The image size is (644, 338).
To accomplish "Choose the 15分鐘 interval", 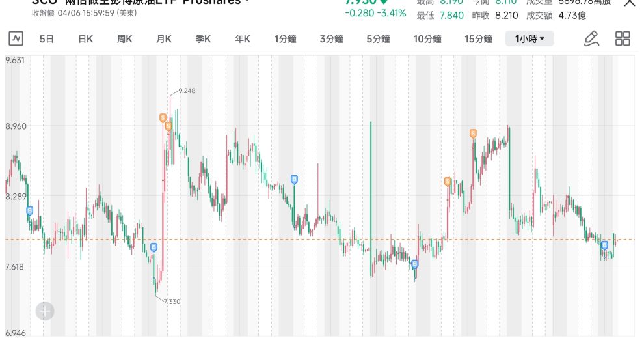I will pyautogui.click(x=478, y=39).
